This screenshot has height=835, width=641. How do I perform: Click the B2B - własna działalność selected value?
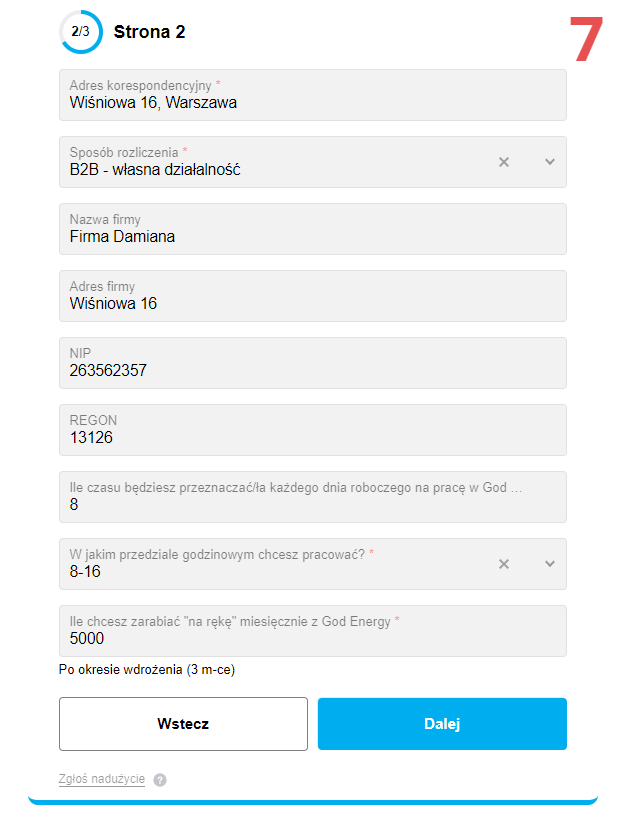point(155,170)
